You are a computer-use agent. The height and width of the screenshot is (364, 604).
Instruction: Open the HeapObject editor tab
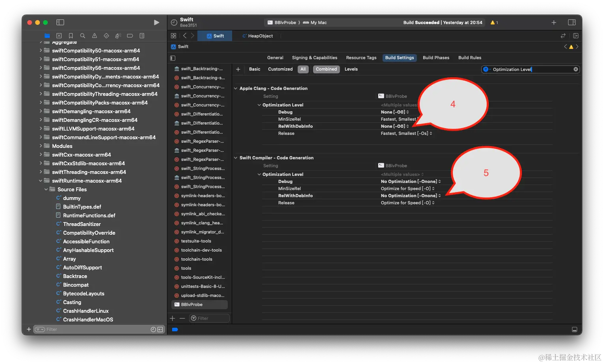click(260, 36)
